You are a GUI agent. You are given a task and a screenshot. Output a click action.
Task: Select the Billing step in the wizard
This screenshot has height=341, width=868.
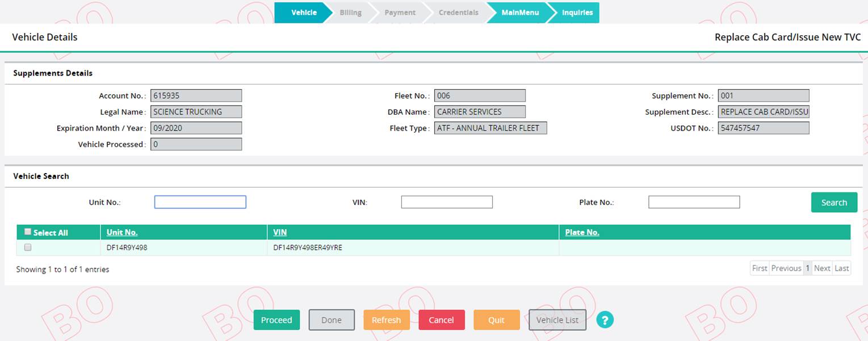(350, 12)
